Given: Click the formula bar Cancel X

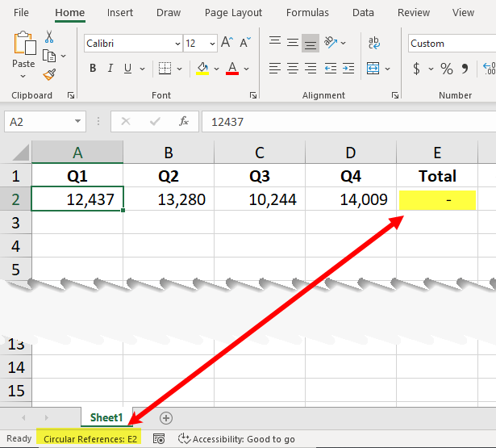Looking at the screenshot, I should pos(126,121).
